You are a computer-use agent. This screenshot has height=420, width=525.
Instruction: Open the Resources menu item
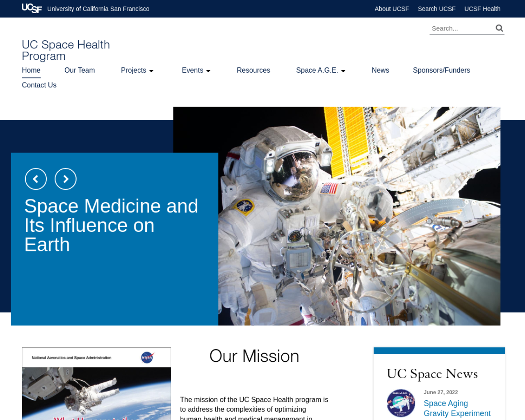coord(253,70)
